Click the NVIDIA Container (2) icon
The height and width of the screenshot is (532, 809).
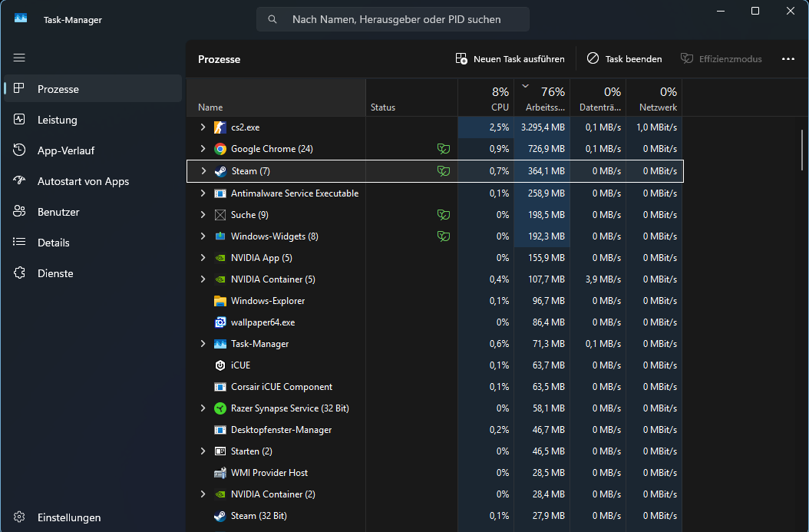220,494
